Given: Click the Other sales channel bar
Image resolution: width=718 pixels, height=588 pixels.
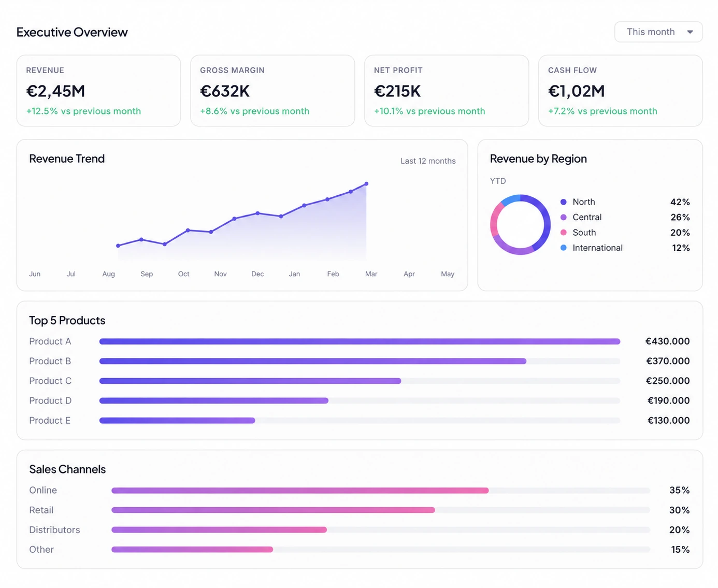Looking at the screenshot, I should [x=192, y=550].
